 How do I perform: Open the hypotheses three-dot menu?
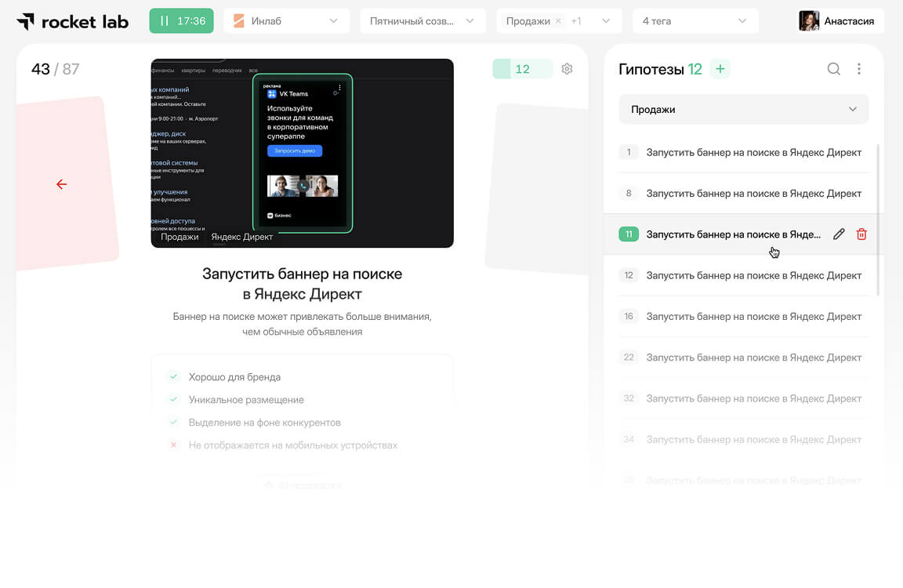point(859,69)
